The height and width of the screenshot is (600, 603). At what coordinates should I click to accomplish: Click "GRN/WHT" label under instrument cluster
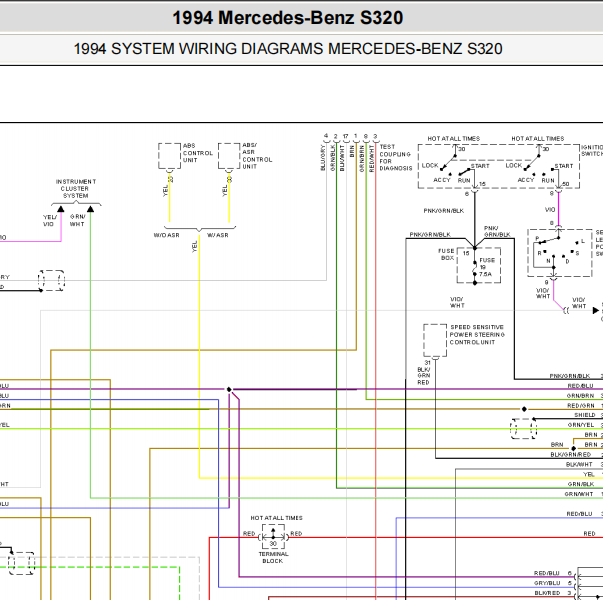(x=77, y=220)
